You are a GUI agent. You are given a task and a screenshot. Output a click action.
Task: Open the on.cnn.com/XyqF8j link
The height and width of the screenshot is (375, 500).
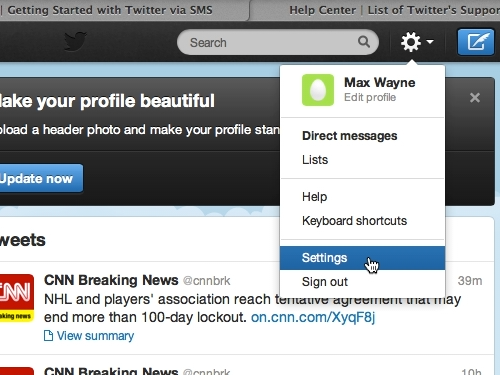point(313,317)
